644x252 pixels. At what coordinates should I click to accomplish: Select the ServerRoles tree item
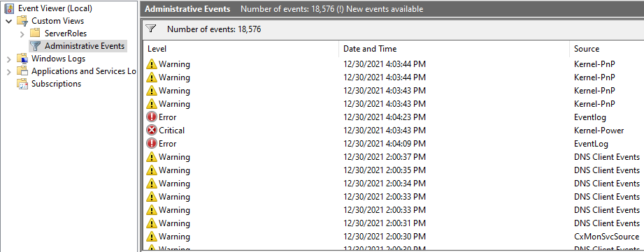pyautogui.click(x=66, y=34)
